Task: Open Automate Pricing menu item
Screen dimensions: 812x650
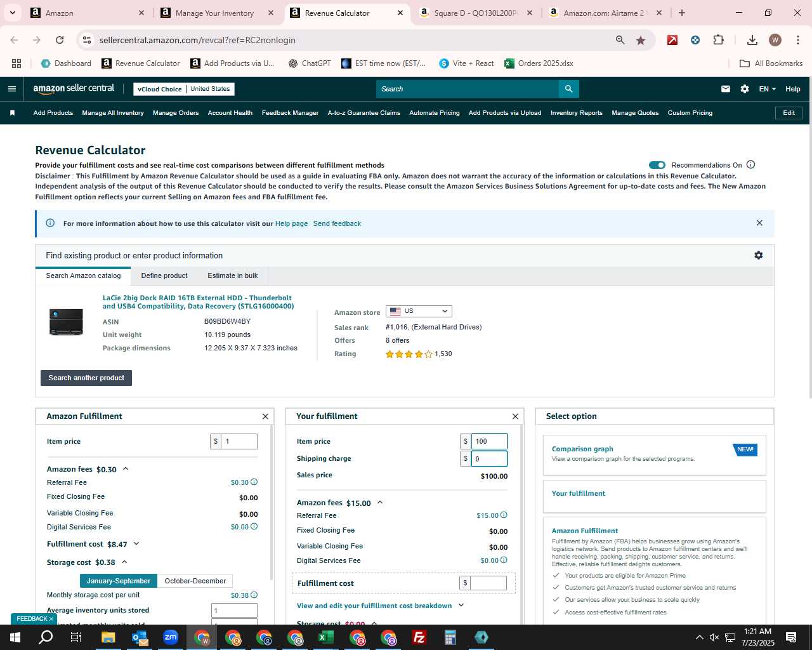Action: point(435,113)
